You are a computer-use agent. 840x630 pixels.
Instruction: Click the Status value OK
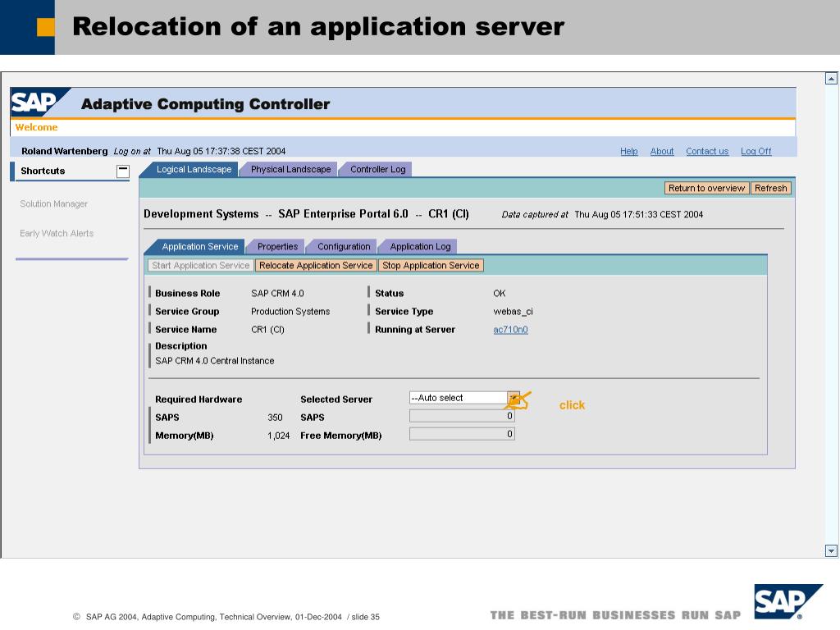tap(500, 294)
